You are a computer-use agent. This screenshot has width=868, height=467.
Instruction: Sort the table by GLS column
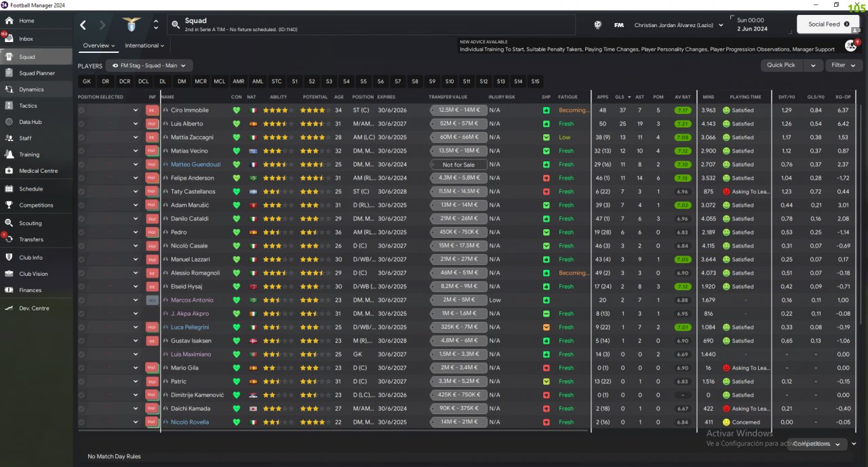click(621, 97)
